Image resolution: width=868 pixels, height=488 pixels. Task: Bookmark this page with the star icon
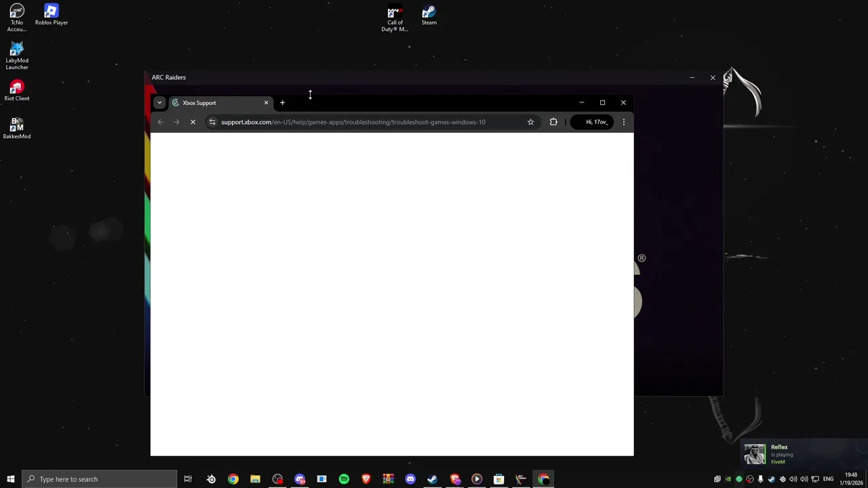530,122
